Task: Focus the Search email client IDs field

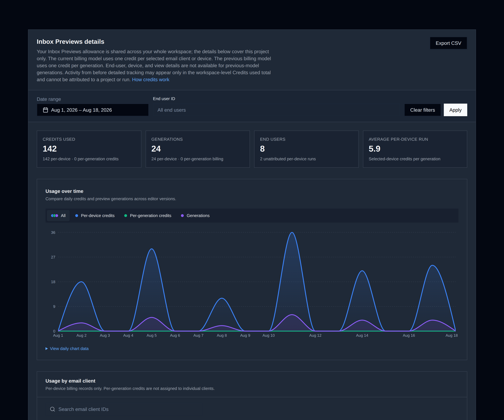Action: [124, 409]
